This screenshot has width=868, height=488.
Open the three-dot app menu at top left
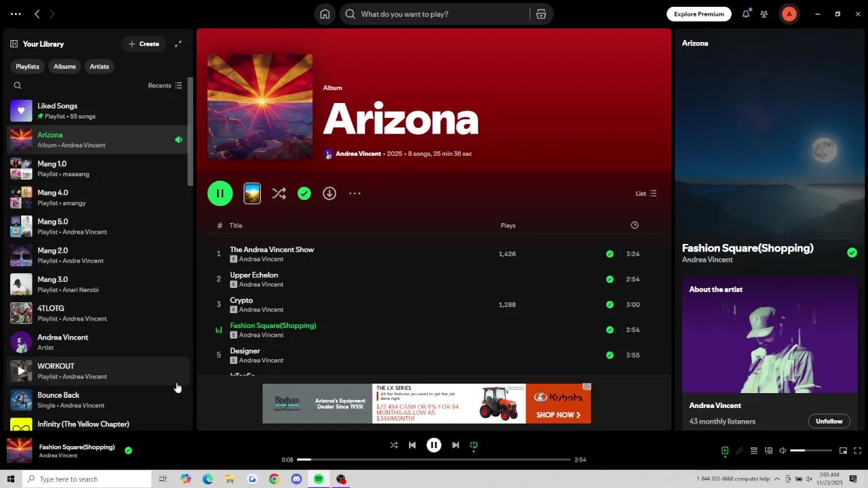tap(16, 14)
